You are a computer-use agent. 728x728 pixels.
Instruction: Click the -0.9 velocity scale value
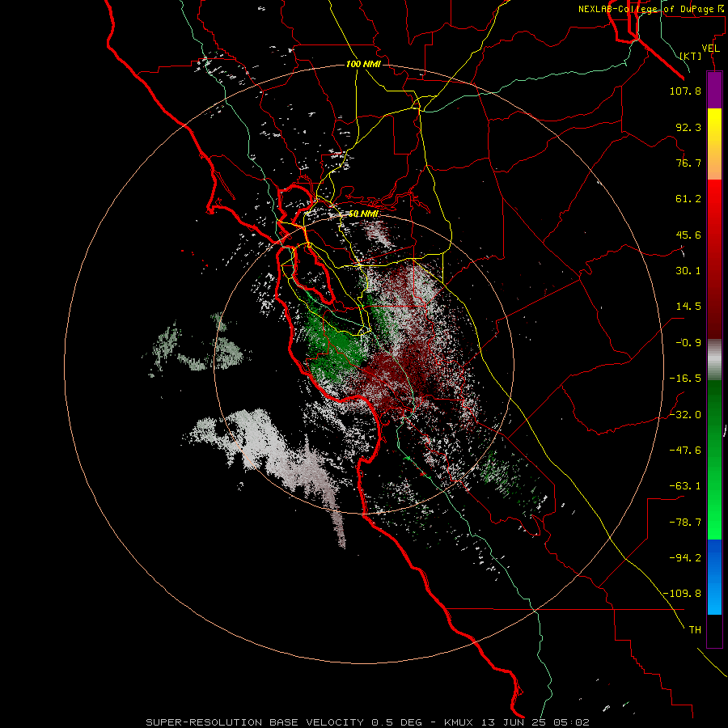688,343
